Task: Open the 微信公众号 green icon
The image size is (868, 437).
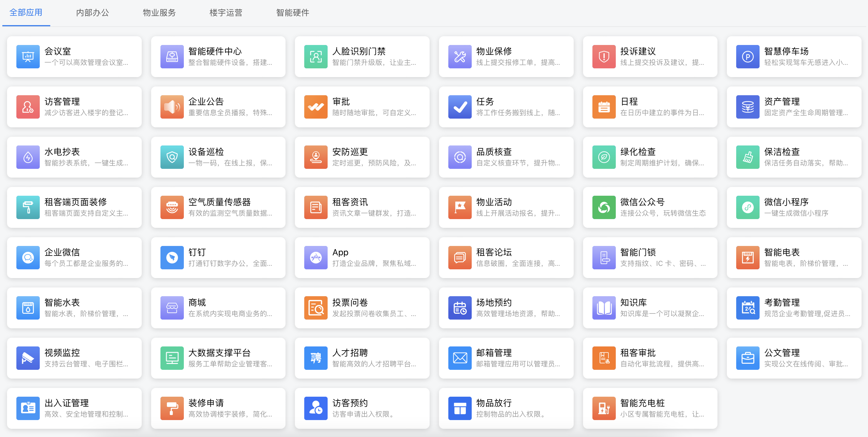Action: [x=604, y=207]
